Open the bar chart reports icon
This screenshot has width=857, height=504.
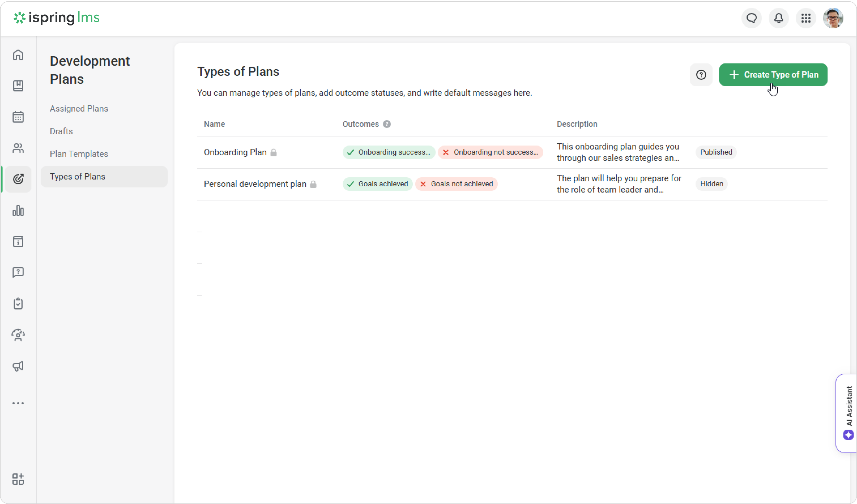(x=18, y=210)
